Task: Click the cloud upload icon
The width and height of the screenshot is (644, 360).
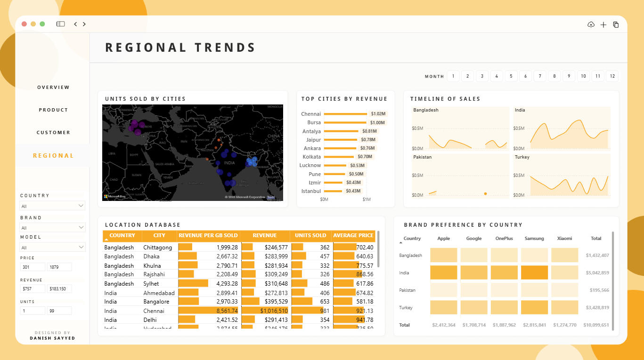Action: point(591,24)
